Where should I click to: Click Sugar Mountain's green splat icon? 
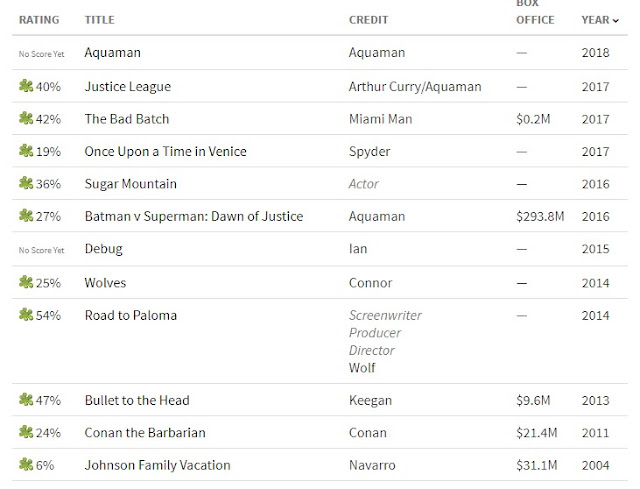coord(26,183)
